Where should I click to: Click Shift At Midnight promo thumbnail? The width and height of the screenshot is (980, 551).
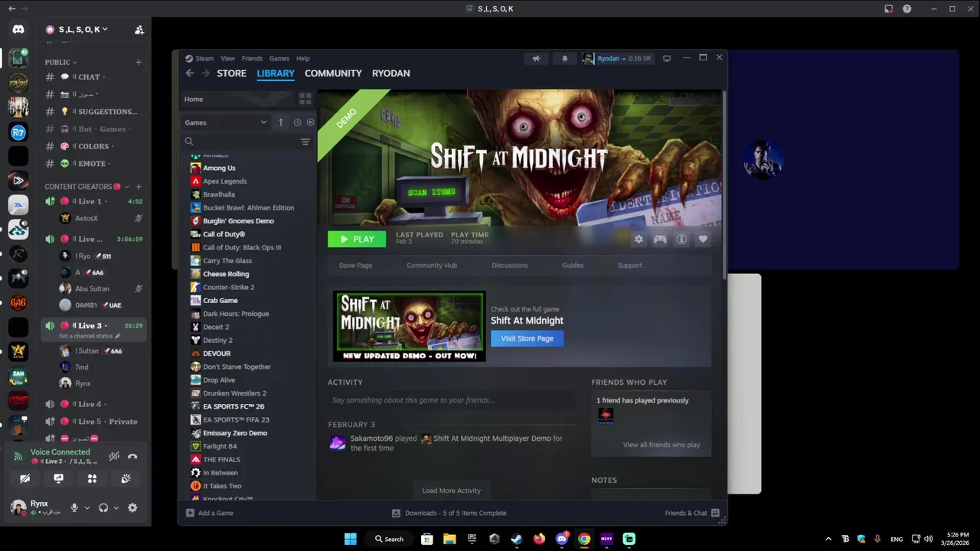click(x=410, y=326)
